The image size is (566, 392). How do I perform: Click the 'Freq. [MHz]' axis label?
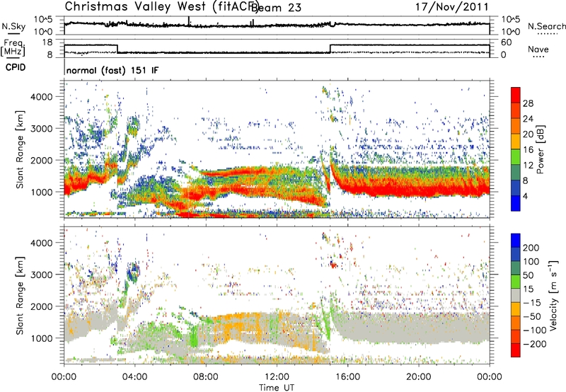click(x=13, y=47)
